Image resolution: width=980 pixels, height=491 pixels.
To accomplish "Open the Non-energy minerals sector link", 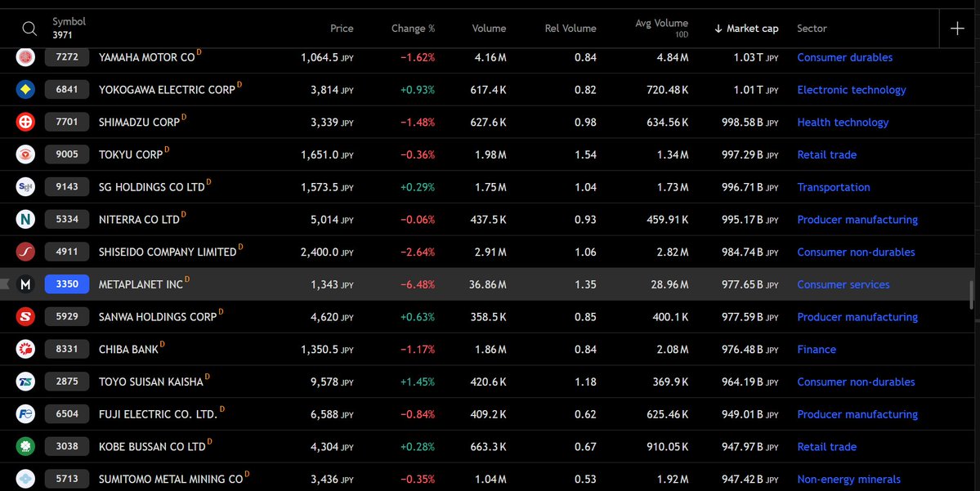I will (x=848, y=480).
